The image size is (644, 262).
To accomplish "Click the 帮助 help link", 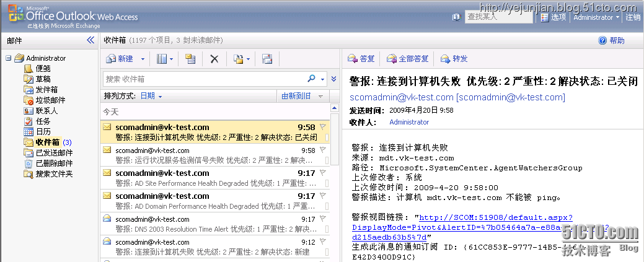I will click(617, 40).
